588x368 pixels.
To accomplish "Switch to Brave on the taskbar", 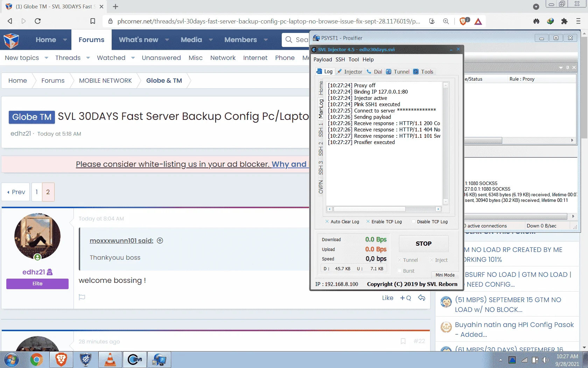I will coord(61,360).
